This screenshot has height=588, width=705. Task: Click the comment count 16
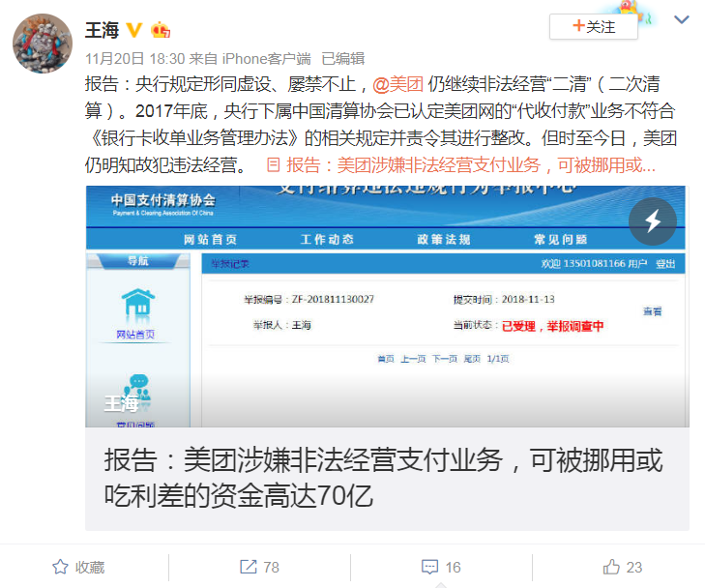[x=453, y=568]
